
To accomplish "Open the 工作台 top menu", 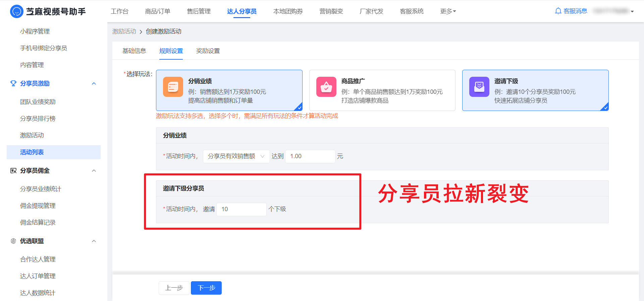I will point(120,11).
